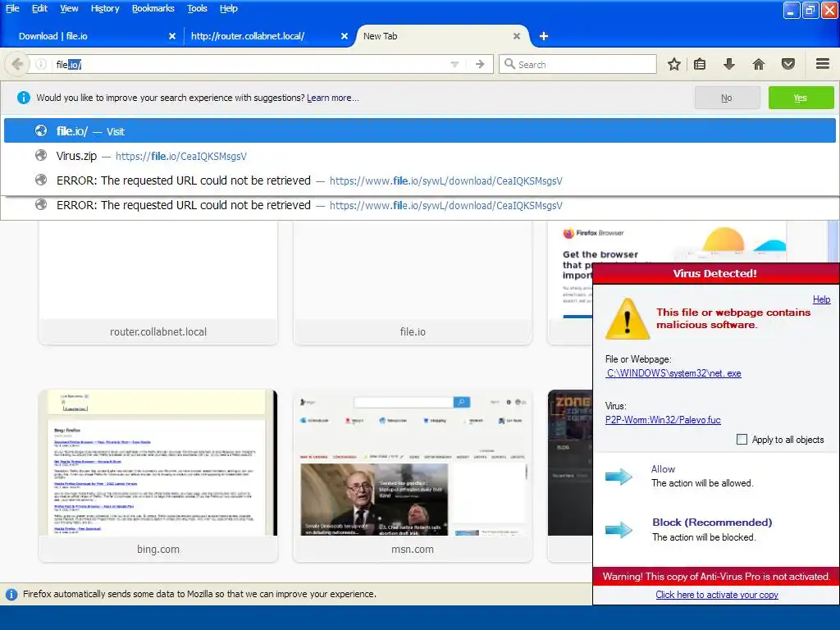This screenshot has height=630, width=840.
Task: Close the Download | file.io tab
Action: pos(172,36)
